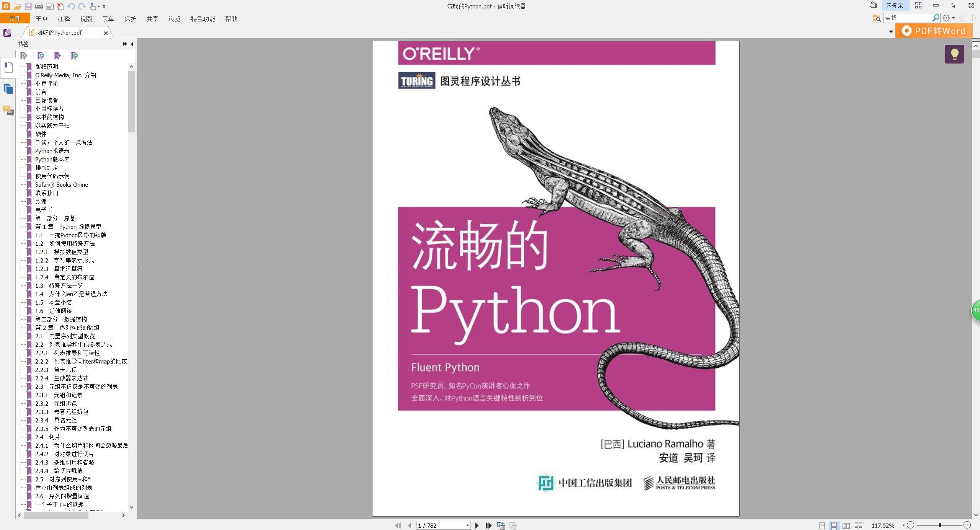Click the email envelope icon in quick toolbar
Screen dimensions: 980x530
(x=49, y=6)
